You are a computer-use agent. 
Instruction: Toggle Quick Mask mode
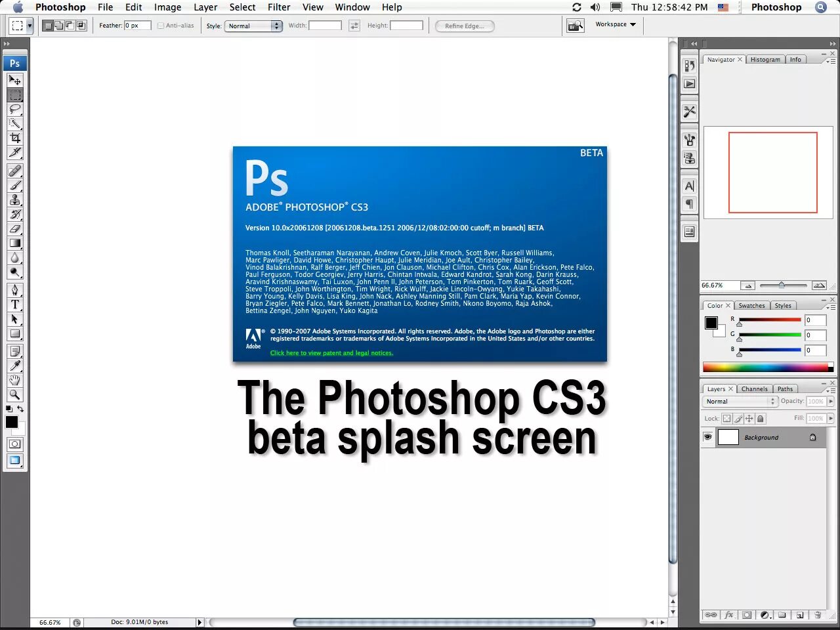[x=14, y=444]
